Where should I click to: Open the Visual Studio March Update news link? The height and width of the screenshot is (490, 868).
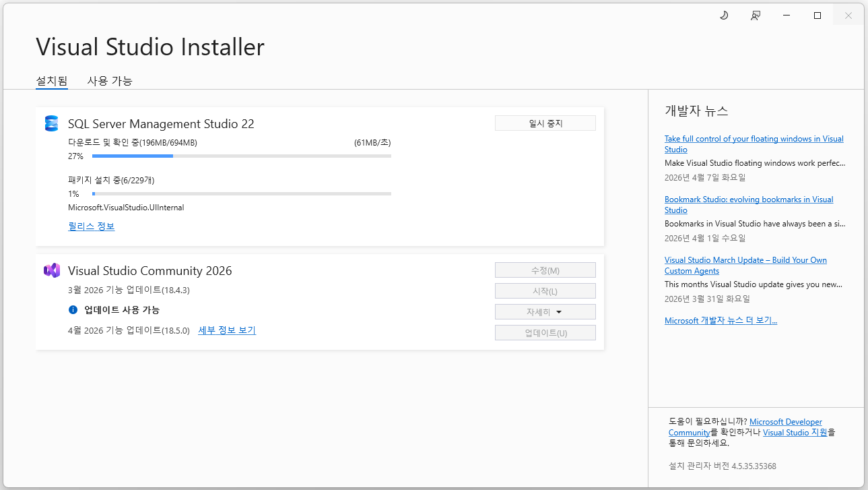tap(745, 266)
